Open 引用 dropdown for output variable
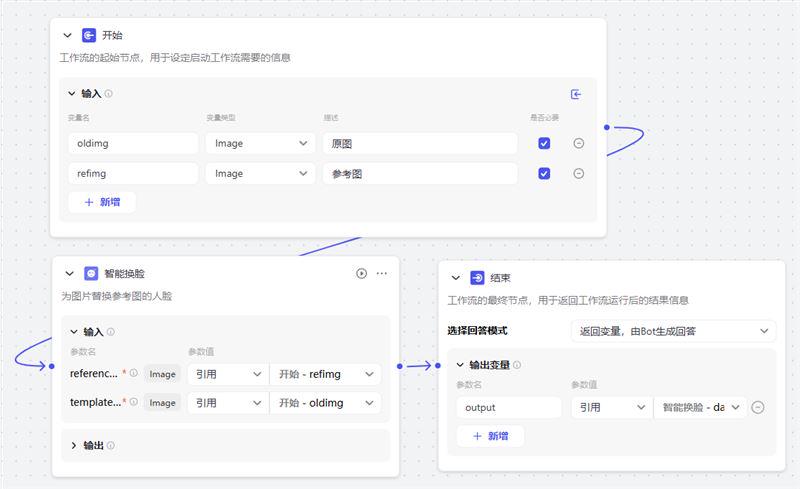Image resolution: width=800 pixels, height=489 pixels. point(612,407)
